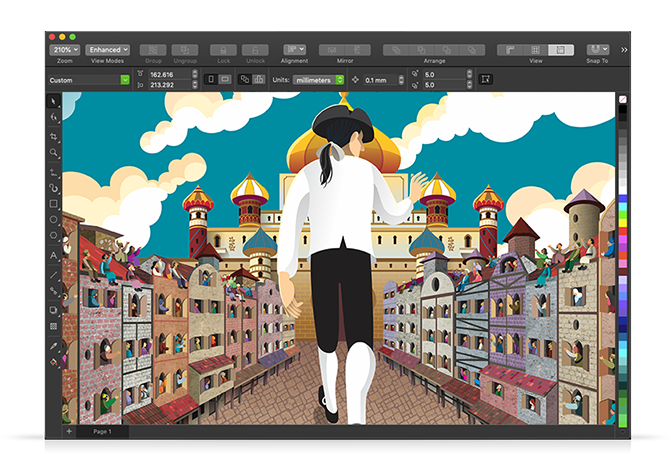Image resolution: width=671 pixels, height=454 pixels.
Task: Select the Interactive Fill bucket tool
Action: [53, 362]
